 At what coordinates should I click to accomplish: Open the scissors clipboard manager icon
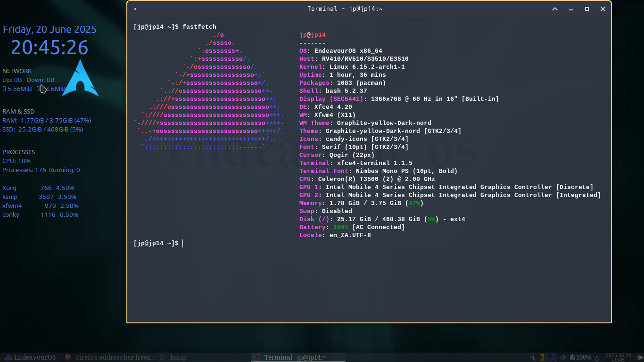point(552,357)
